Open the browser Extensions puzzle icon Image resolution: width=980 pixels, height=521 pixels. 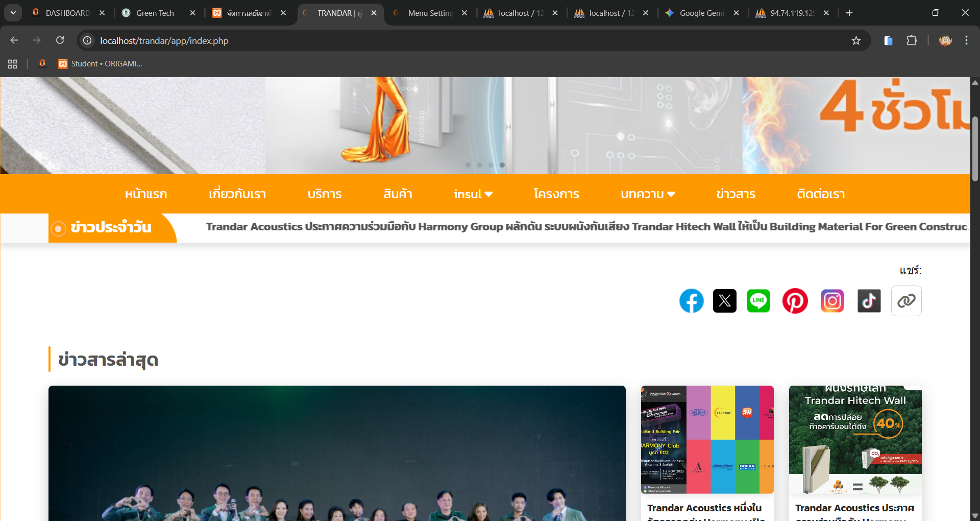click(x=912, y=41)
